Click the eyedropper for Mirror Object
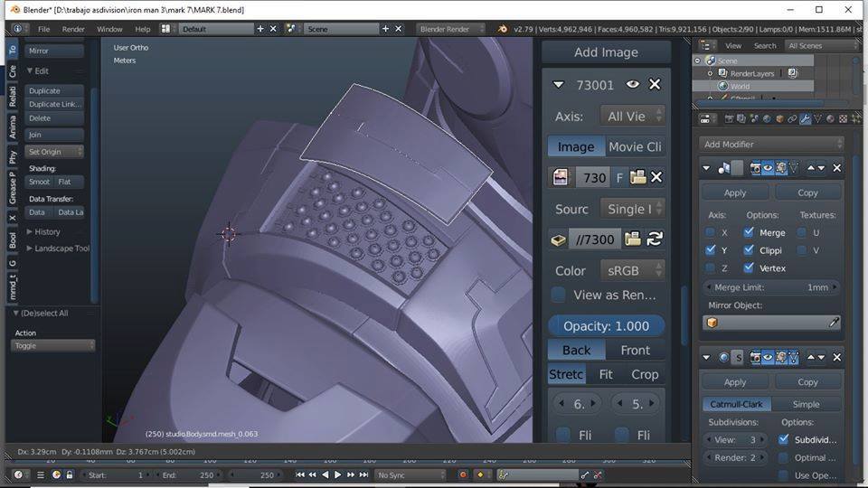 point(834,322)
